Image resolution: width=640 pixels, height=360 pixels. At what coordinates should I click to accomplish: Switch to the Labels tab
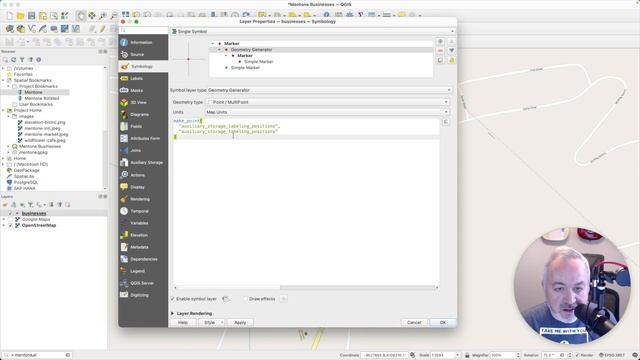coord(143,78)
